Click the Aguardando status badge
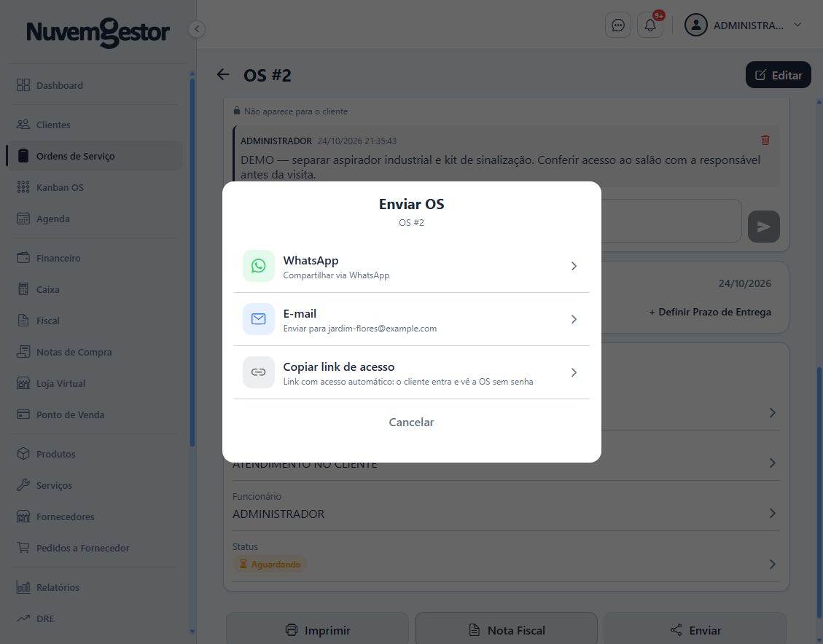 click(x=270, y=565)
